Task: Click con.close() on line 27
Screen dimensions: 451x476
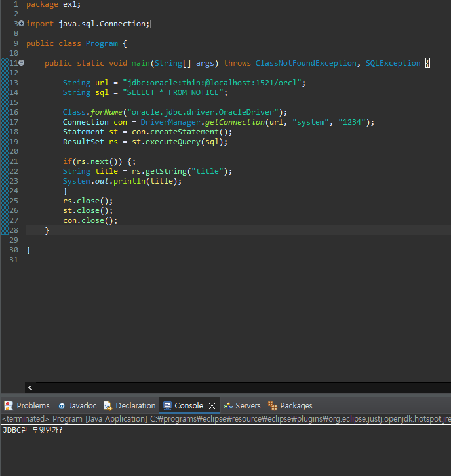Action: pyautogui.click(x=90, y=221)
